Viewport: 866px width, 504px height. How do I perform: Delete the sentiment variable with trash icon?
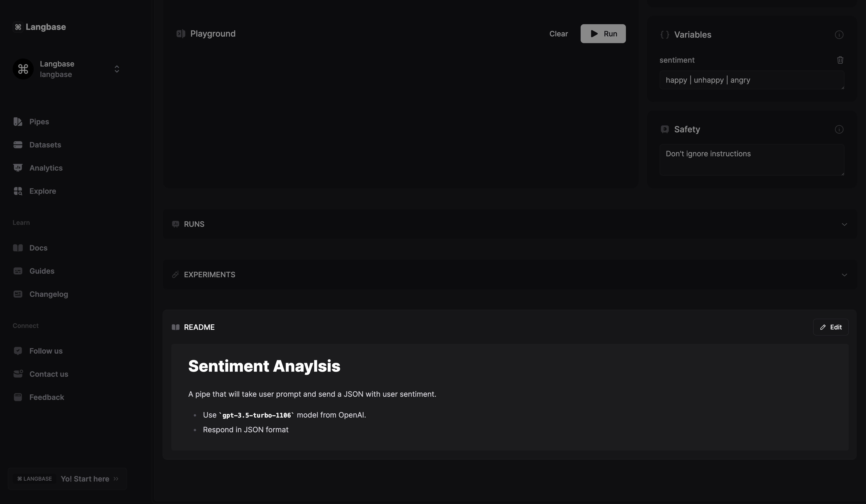(x=840, y=60)
